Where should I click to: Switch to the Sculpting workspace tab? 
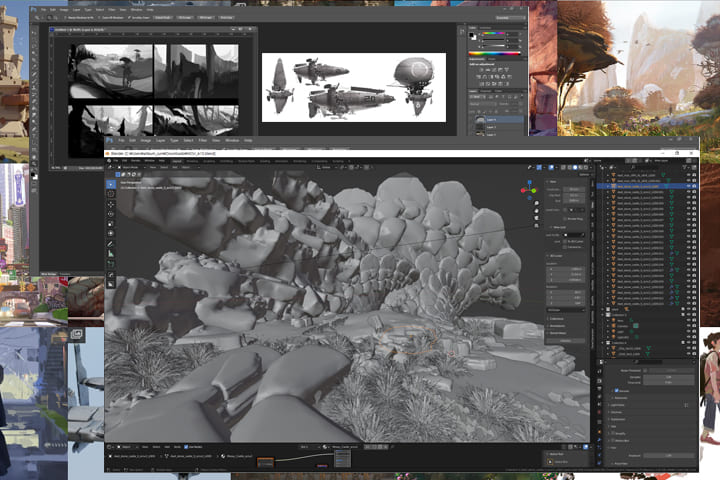click(x=209, y=161)
